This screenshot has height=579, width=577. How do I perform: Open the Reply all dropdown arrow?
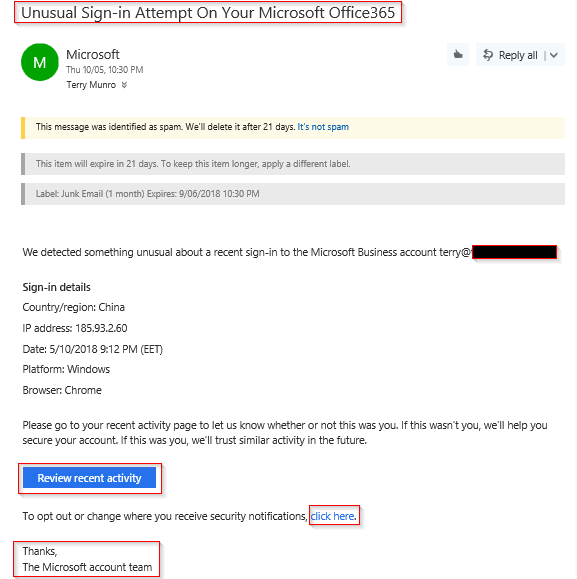click(x=554, y=55)
